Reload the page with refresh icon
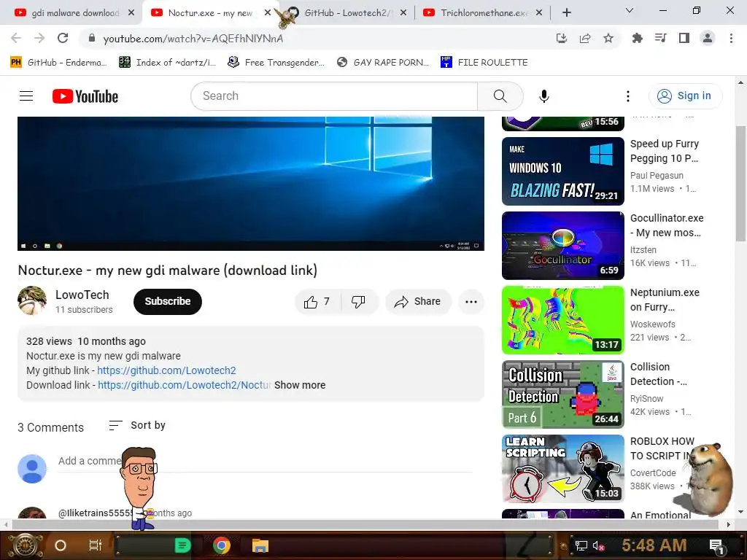The height and width of the screenshot is (560, 747). click(63, 38)
